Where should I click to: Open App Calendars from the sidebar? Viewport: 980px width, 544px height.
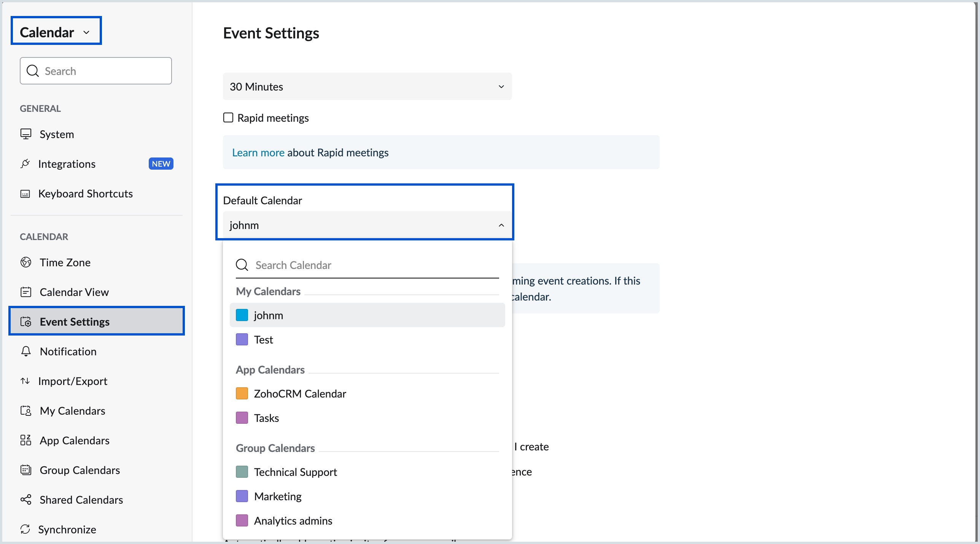pos(75,440)
